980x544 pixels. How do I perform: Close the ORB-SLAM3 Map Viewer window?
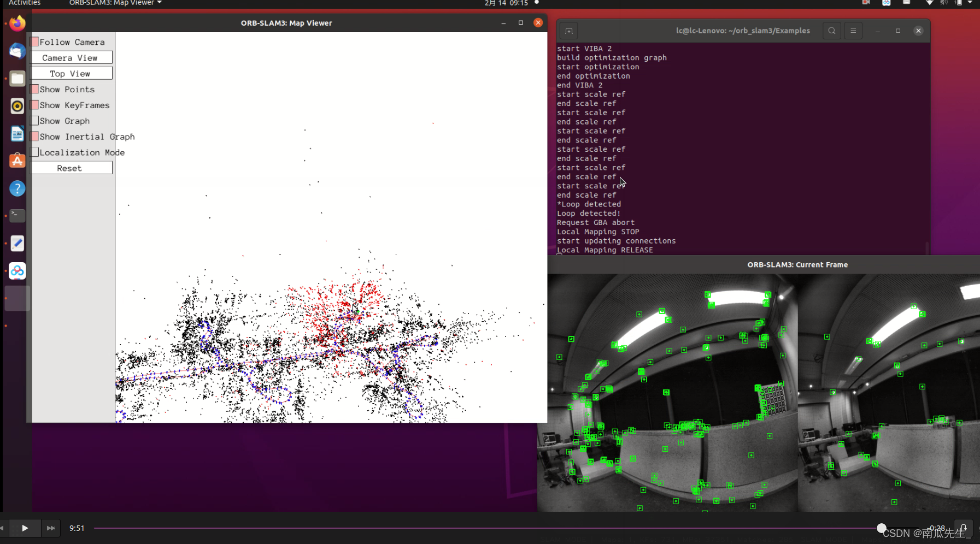(x=538, y=22)
